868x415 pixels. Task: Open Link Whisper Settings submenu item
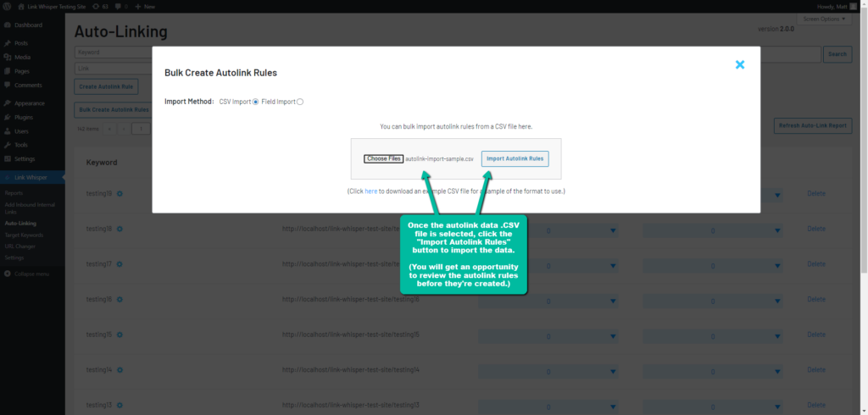(14, 257)
